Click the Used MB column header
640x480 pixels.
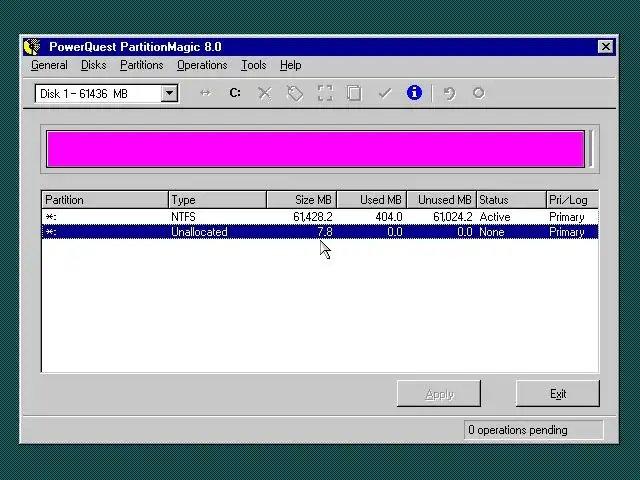point(372,200)
